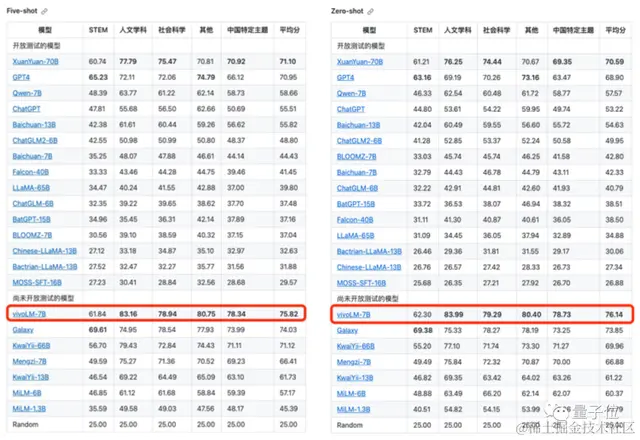The height and width of the screenshot is (440, 640).
Task: Select 人文学科 column header in Zero-shot table
Action: 458,30
